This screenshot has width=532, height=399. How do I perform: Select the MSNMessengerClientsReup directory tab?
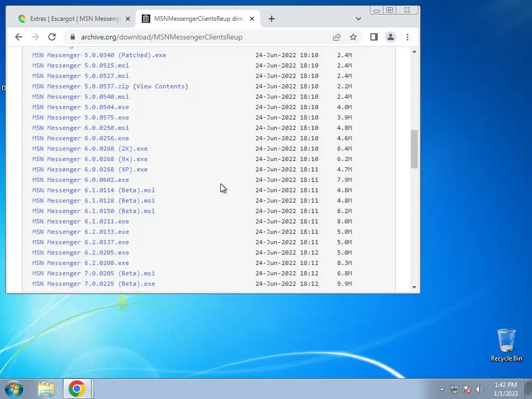pyautogui.click(x=198, y=19)
